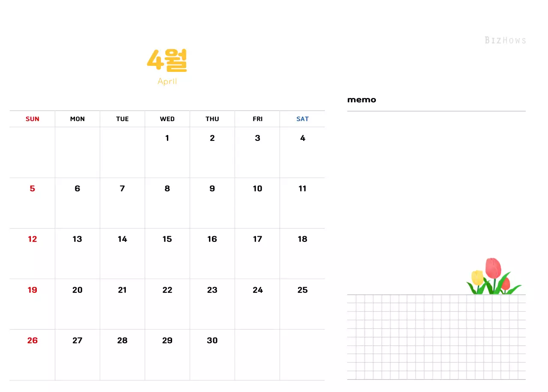548x392 pixels.
Task: Select April 1 date cell
Action: (167, 138)
